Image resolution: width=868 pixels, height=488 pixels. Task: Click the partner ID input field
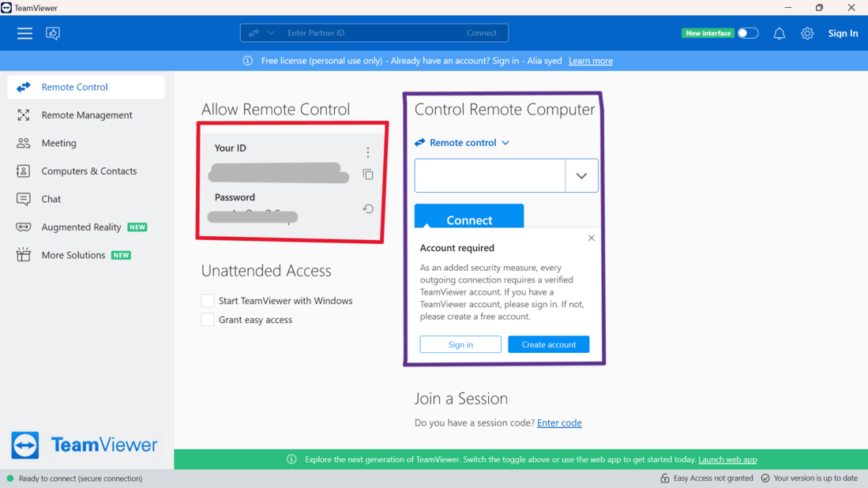(490, 175)
